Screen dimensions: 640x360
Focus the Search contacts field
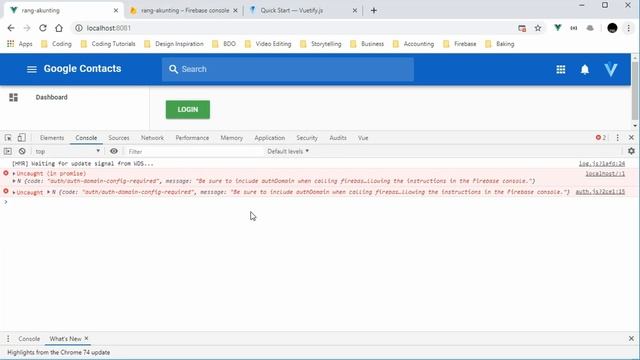coord(288,69)
